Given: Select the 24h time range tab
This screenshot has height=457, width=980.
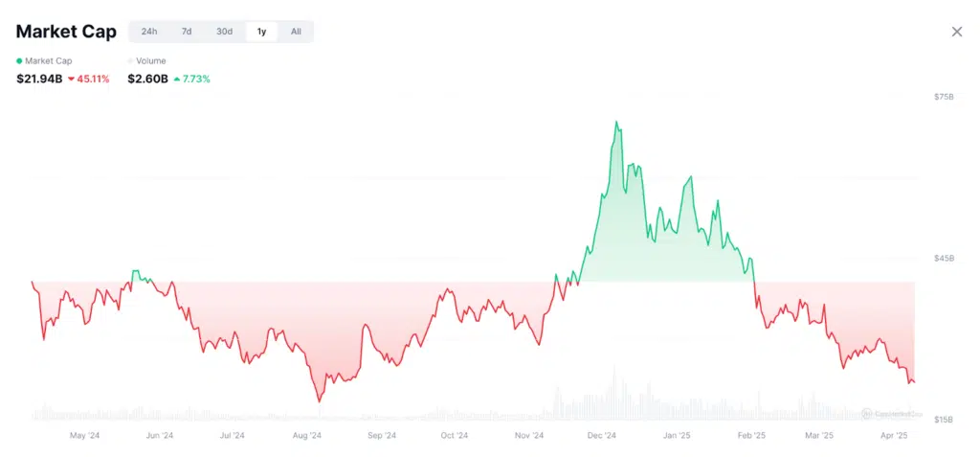Looking at the screenshot, I should click(149, 32).
